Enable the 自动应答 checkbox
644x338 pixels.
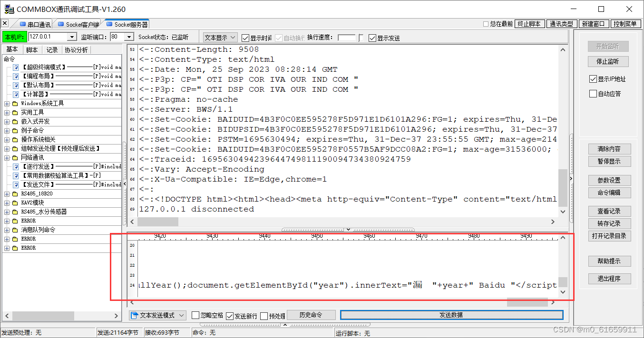click(x=593, y=93)
